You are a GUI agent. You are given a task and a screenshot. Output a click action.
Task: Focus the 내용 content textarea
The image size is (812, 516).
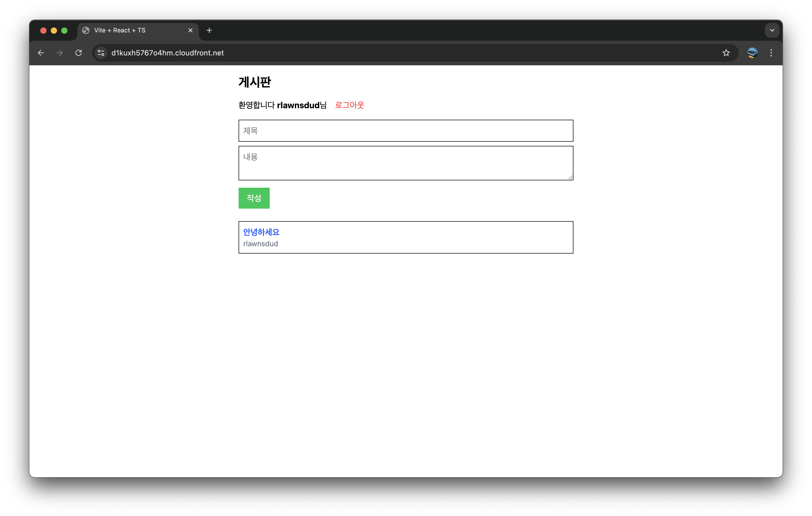tap(406, 163)
